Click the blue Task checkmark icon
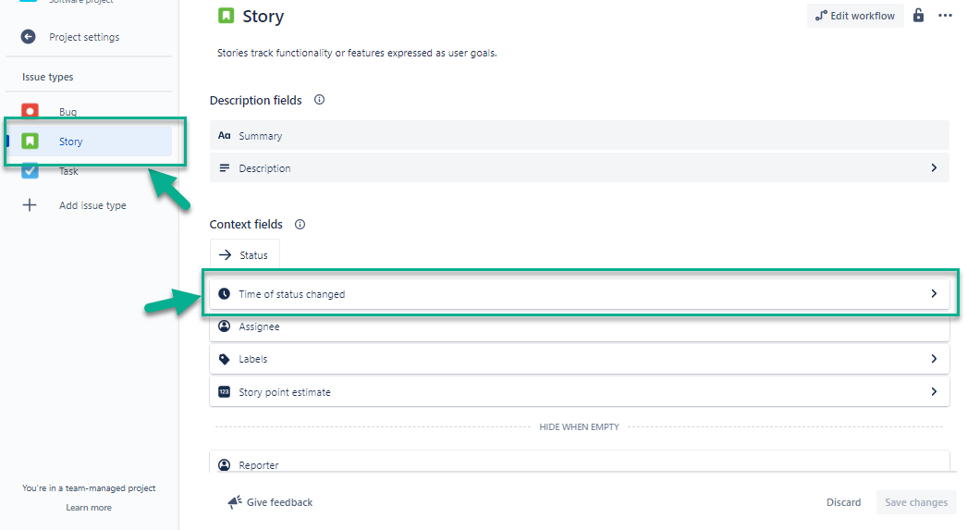This screenshot has width=980, height=530. [30, 171]
